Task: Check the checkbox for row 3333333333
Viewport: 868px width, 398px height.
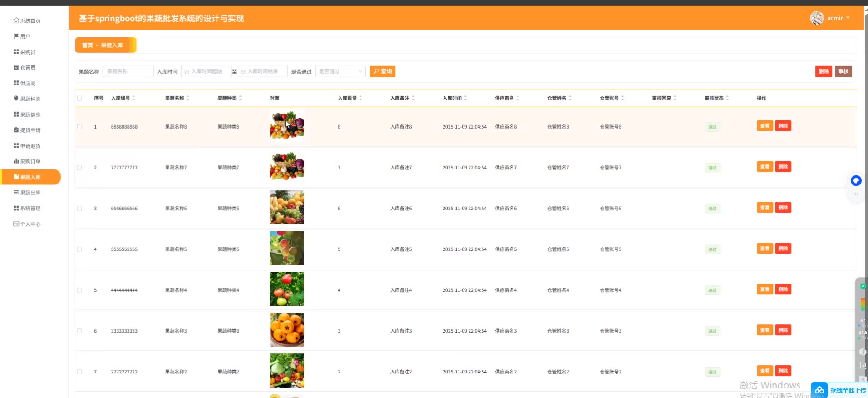Action: click(79, 331)
